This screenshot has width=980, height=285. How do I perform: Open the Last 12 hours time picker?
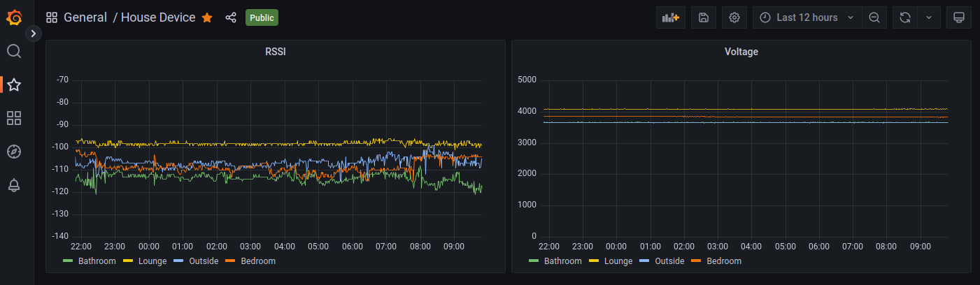(x=807, y=17)
